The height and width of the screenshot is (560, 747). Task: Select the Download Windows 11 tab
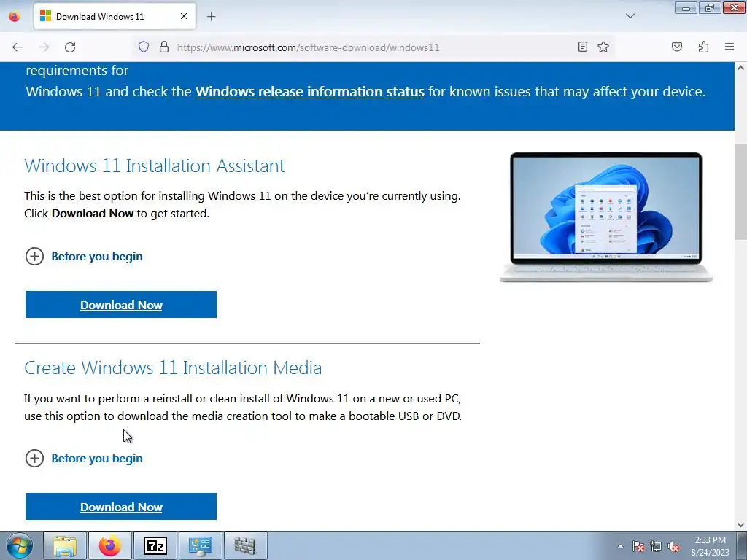115,16
